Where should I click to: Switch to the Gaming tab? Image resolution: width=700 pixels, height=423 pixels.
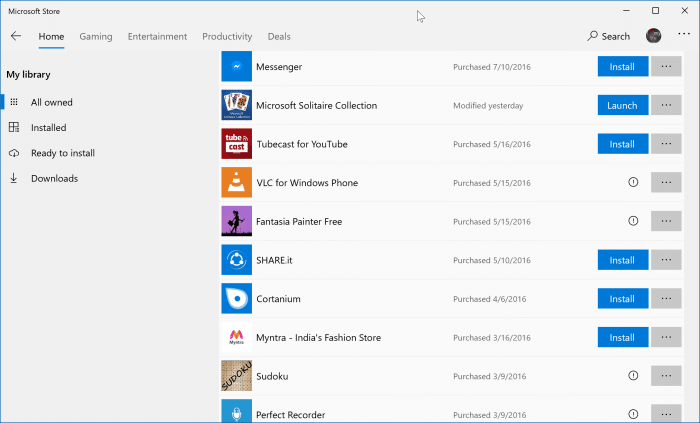click(96, 37)
